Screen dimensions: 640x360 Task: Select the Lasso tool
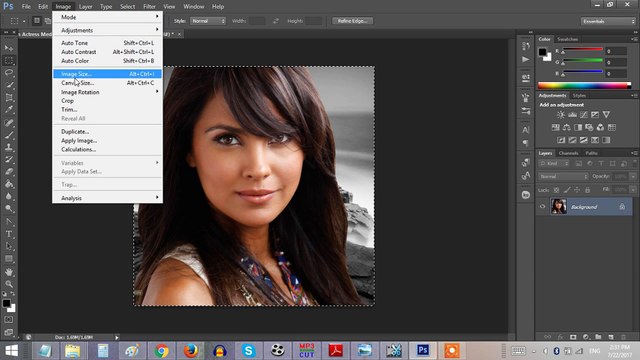(x=9, y=73)
